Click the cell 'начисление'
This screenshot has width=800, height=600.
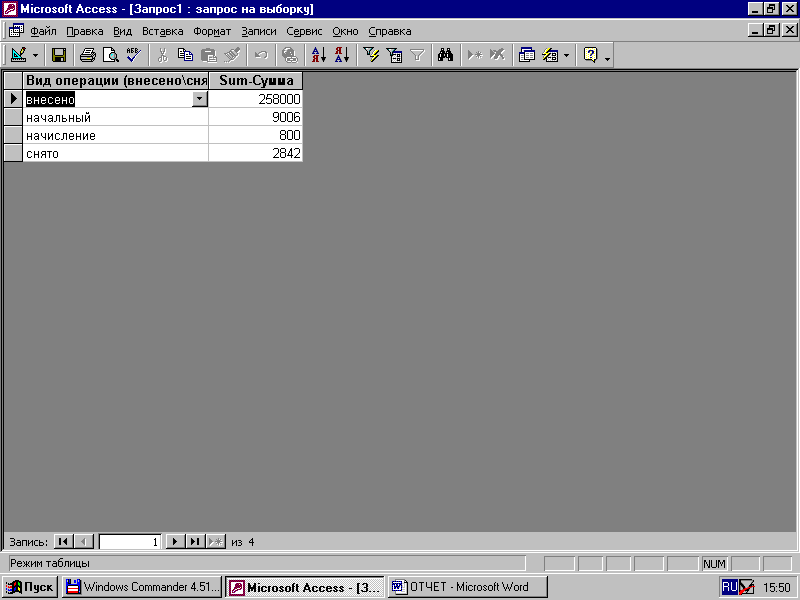(x=115, y=136)
